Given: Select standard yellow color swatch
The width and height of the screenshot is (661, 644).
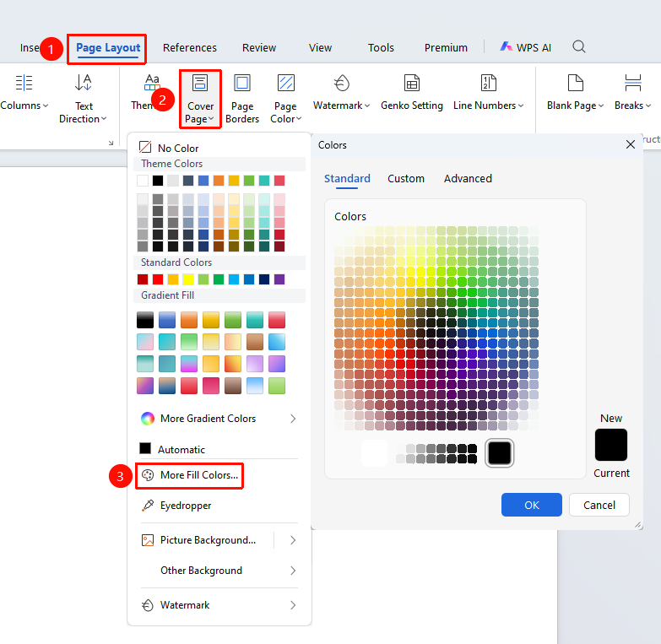Looking at the screenshot, I should 188,279.
